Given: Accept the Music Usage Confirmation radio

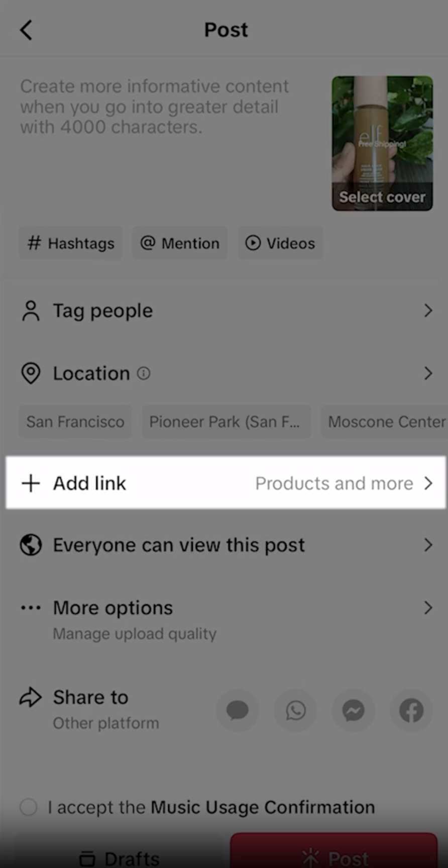Looking at the screenshot, I should coord(29,807).
